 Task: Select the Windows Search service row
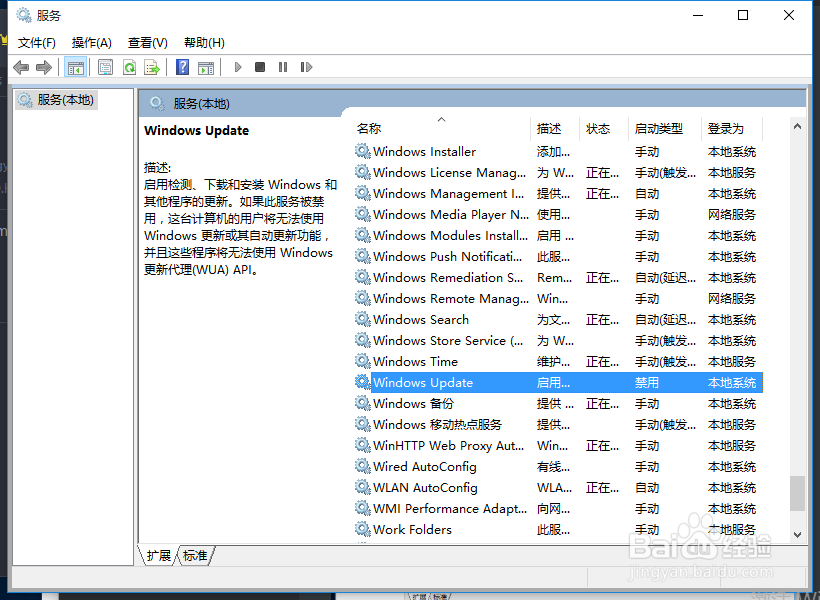point(558,319)
